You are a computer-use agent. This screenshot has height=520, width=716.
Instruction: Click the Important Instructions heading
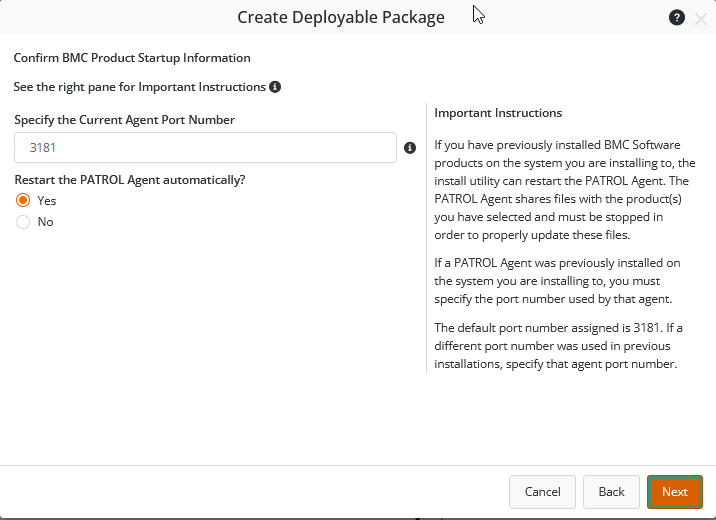[x=498, y=113]
